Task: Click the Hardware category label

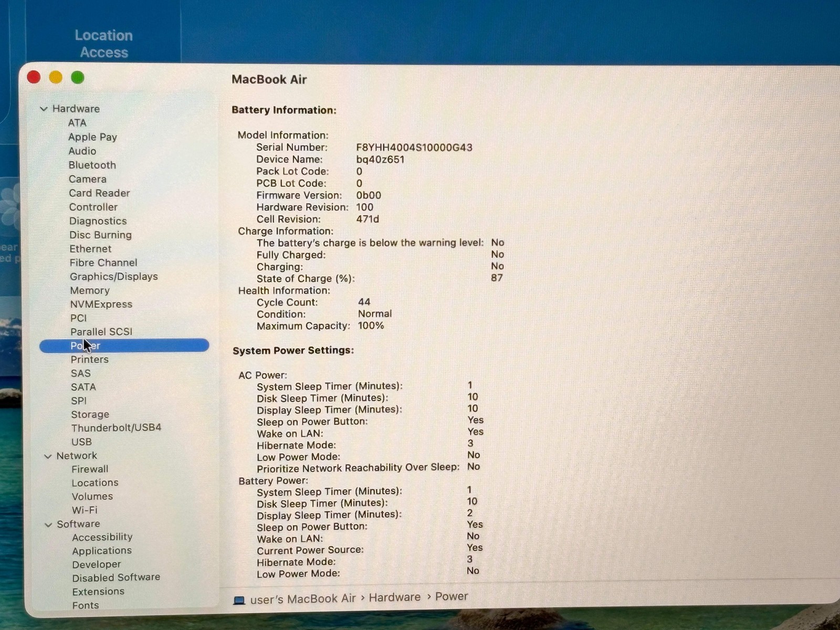Action: tap(76, 109)
